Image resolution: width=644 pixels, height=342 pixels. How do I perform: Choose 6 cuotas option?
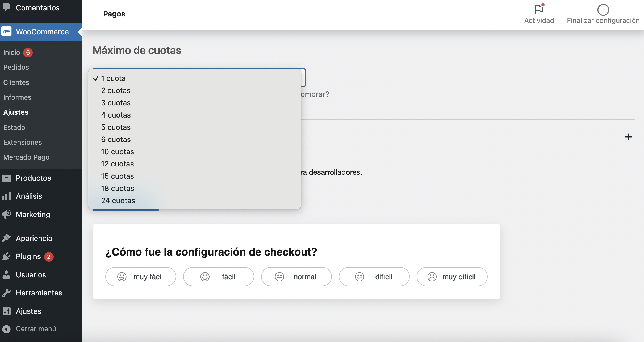195,139
